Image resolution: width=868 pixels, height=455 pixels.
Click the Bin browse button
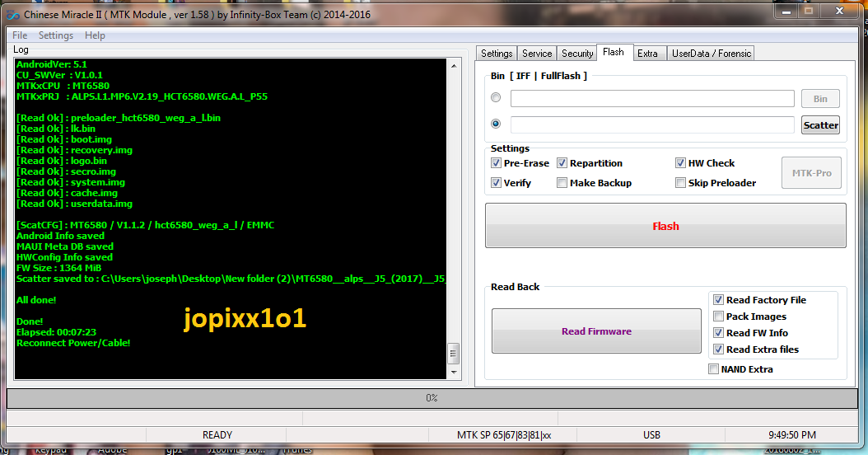click(820, 99)
